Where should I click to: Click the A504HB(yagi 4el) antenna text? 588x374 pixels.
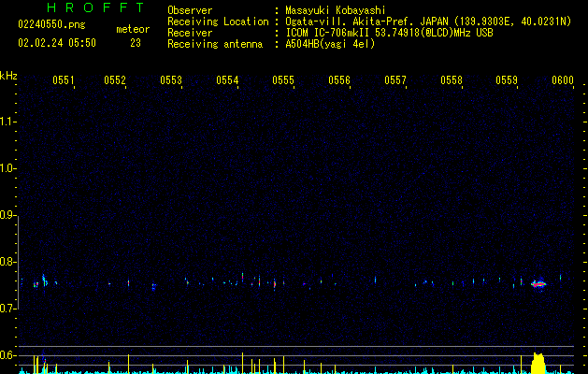click(330, 44)
